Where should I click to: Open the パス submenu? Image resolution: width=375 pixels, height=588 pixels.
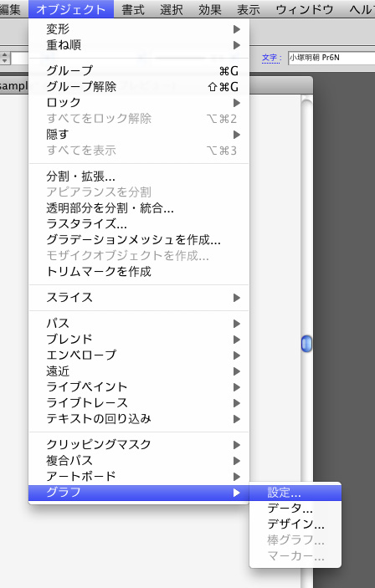(x=139, y=323)
